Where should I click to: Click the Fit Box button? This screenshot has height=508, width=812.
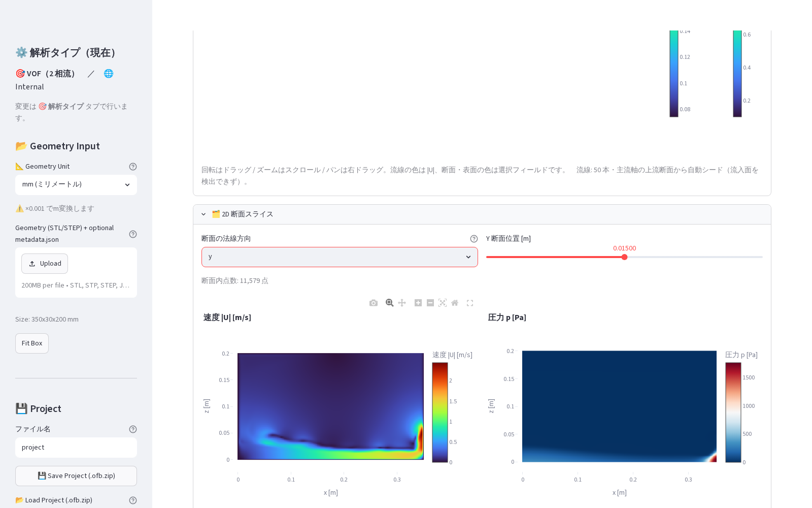point(32,343)
